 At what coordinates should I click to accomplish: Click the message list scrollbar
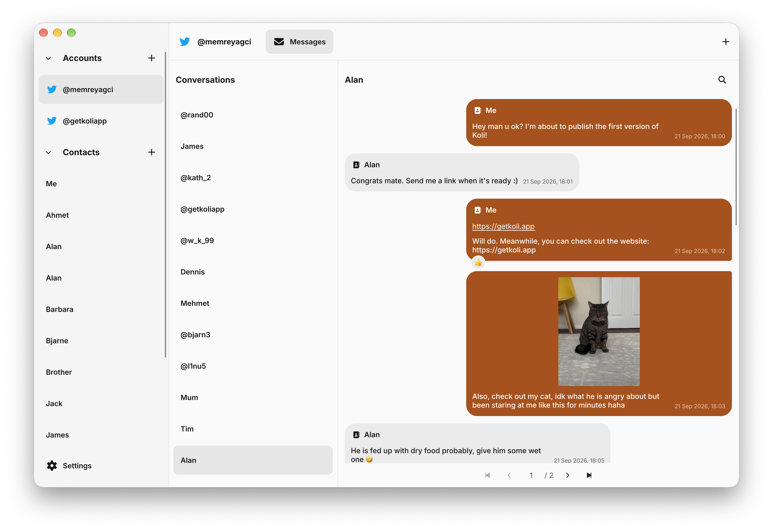click(736, 167)
